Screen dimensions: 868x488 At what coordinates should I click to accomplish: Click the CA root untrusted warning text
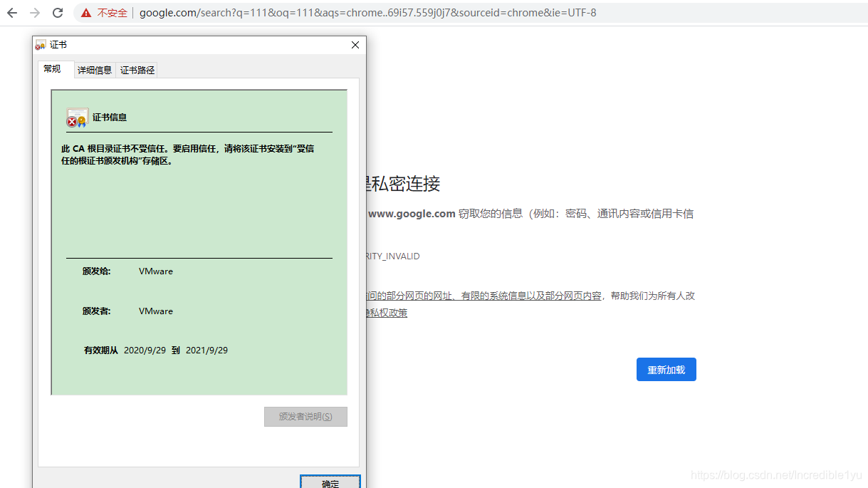pos(188,155)
